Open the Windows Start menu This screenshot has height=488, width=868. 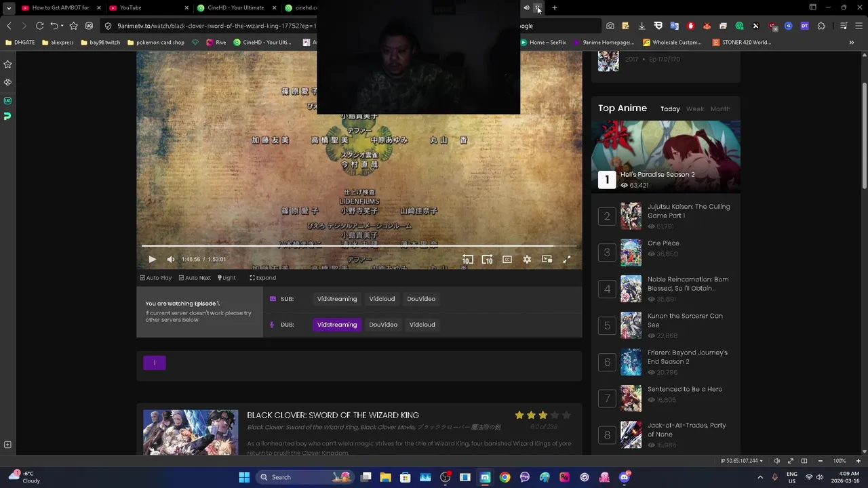coord(244,477)
